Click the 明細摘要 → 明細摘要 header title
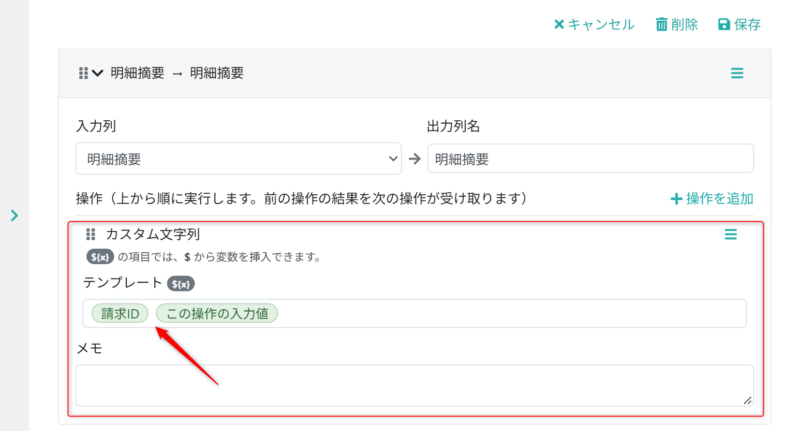800x431 pixels. click(x=177, y=73)
